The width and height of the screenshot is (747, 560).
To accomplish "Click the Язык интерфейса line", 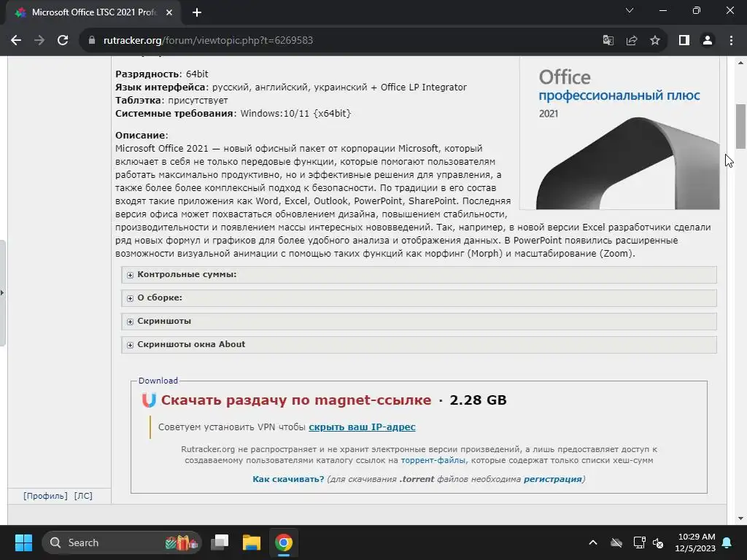I will tap(291, 87).
